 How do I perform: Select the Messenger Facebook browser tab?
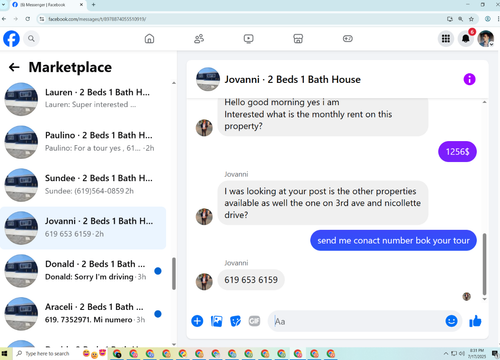[x=48, y=5]
